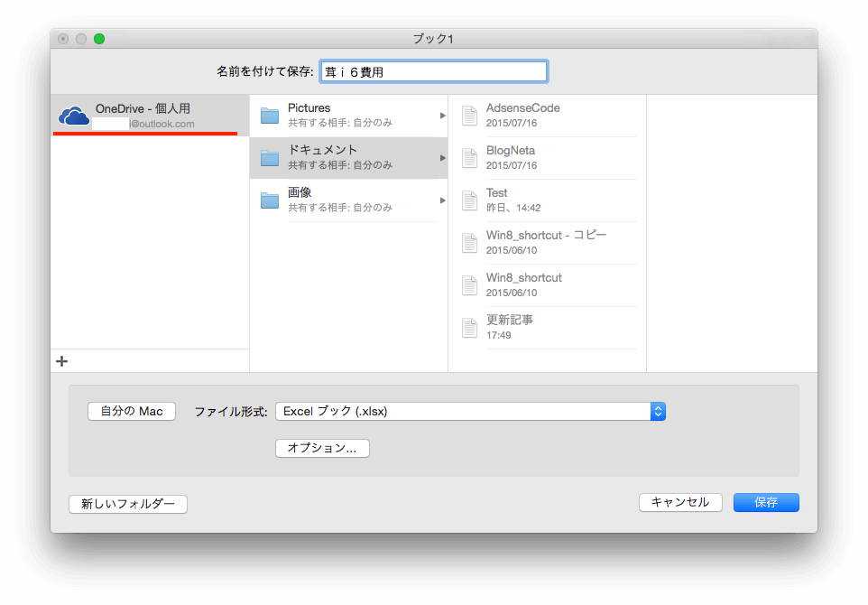Click the Win8_shortcut 2015/06/10 file icon
The width and height of the screenshot is (868, 605).
coord(469,284)
